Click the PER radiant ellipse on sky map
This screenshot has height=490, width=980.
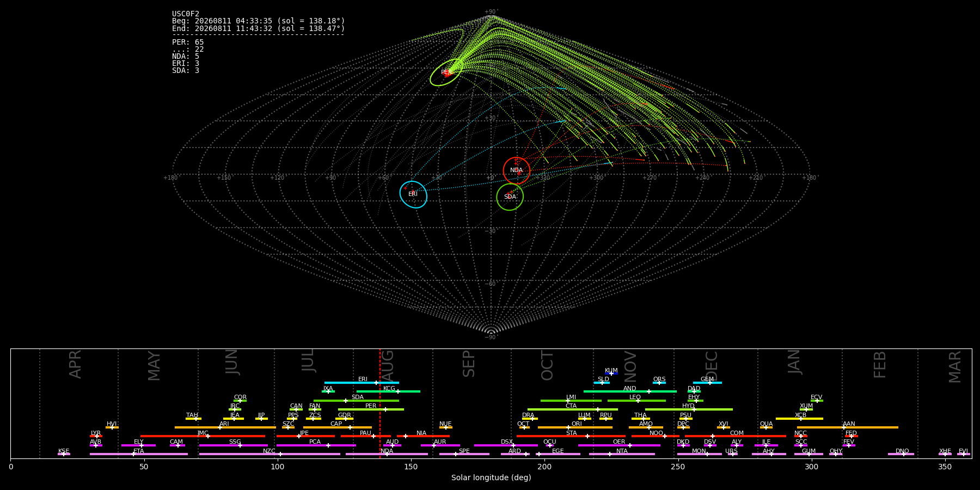point(446,72)
